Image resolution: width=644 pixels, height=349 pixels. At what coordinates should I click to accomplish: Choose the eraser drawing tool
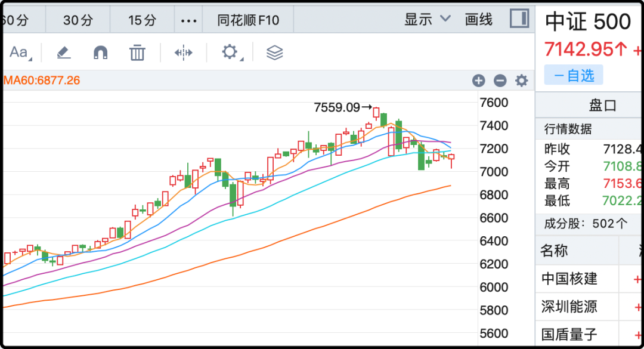(x=64, y=52)
